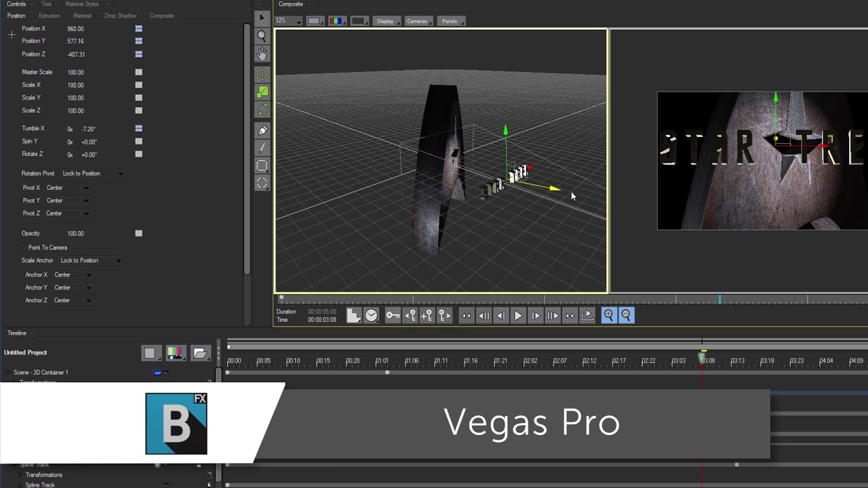Add a keyframe with plus-key icon
The image size is (868, 488).
[x=427, y=315]
